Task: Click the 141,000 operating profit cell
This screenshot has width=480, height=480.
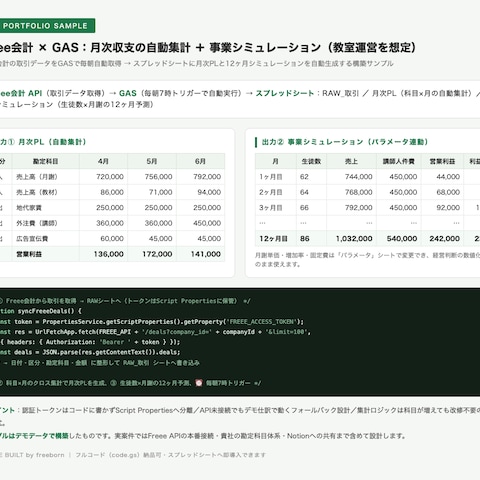Action: [206, 254]
